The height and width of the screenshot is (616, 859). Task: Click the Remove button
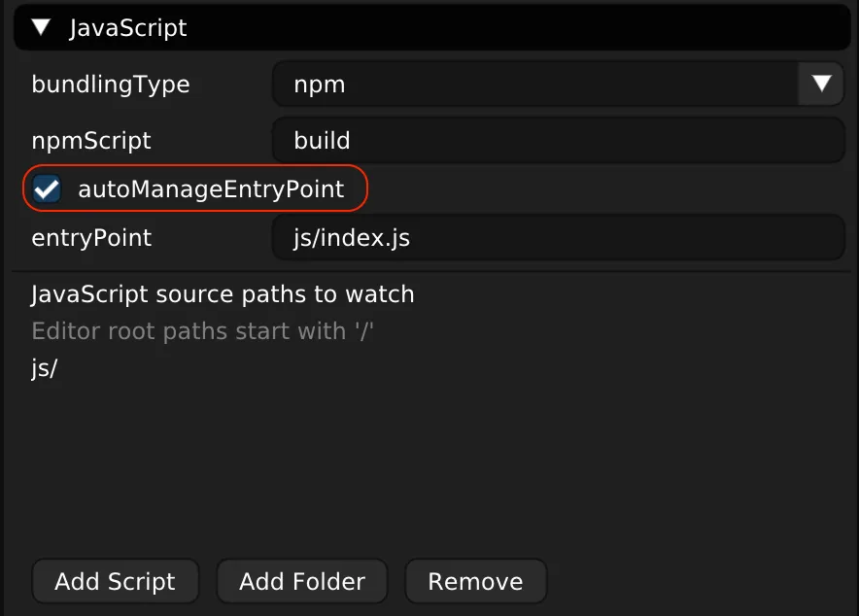tap(475, 580)
